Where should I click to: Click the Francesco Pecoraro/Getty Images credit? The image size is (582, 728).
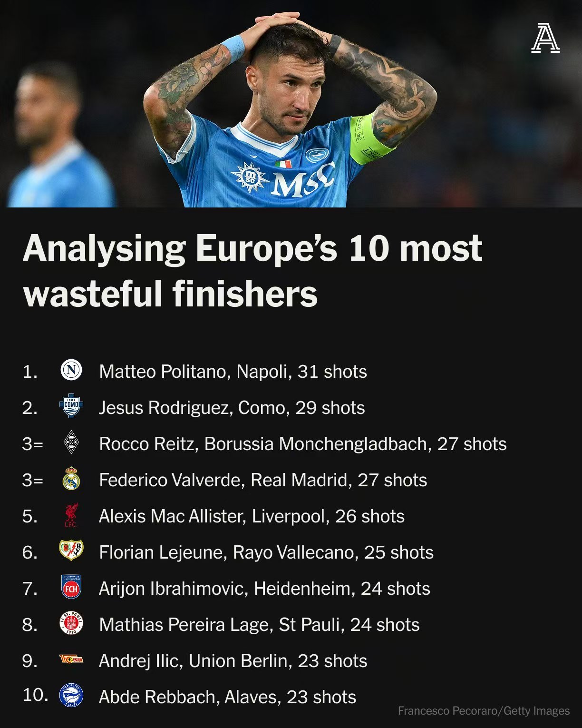[x=484, y=711]
